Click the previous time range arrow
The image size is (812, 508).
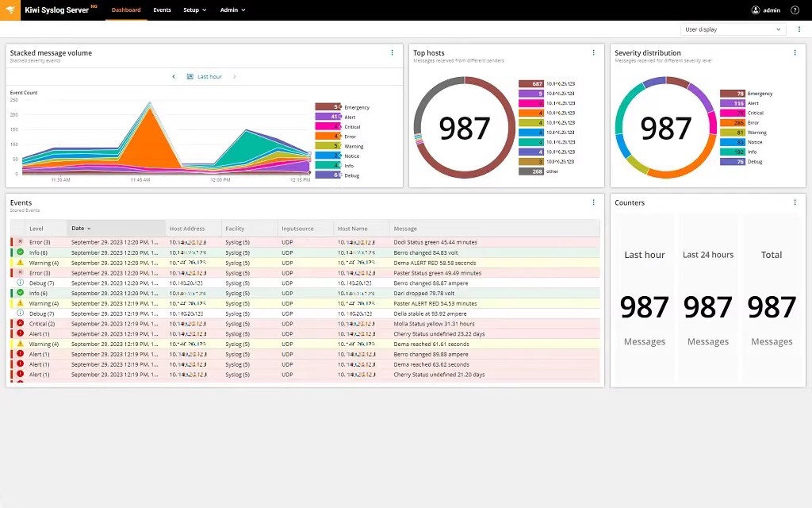tap(174, 76)
